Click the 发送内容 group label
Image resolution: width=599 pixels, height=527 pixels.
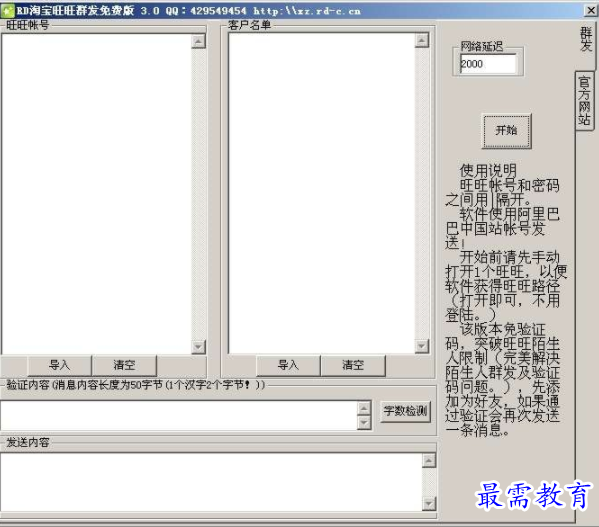[28, 442]
